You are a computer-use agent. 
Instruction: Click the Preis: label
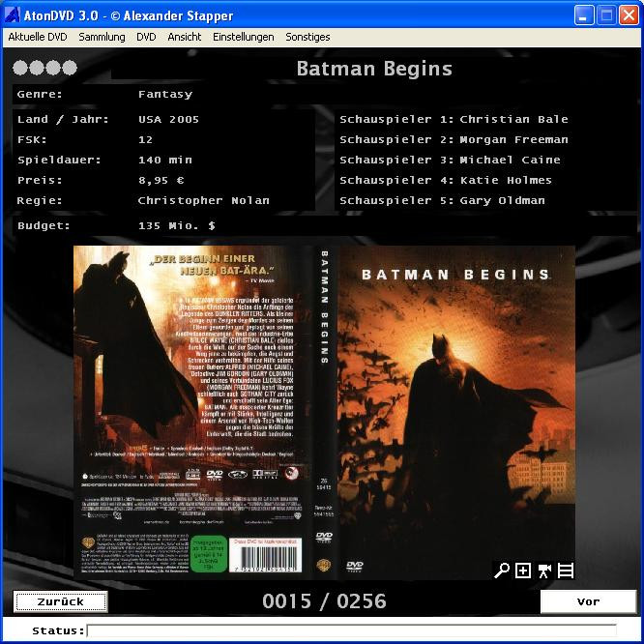click(x=40, y=180)
